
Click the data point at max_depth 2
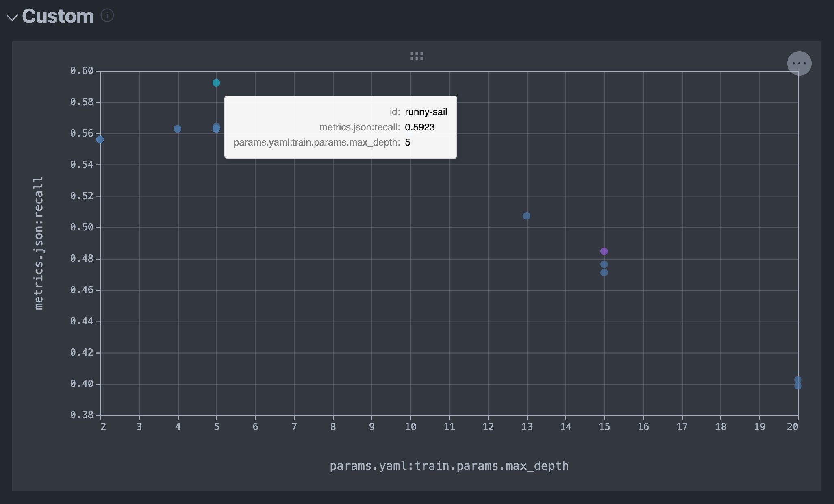pos(100,139)
